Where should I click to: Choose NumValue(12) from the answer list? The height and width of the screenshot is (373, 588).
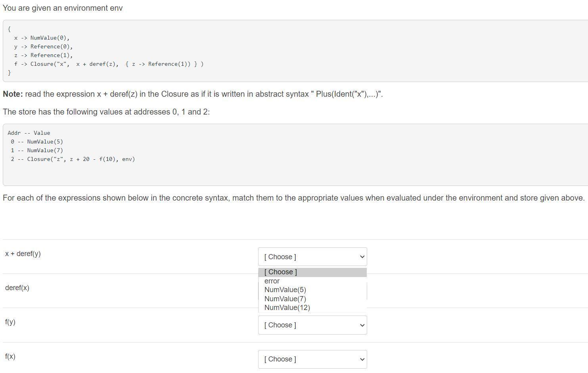point(287,307)
